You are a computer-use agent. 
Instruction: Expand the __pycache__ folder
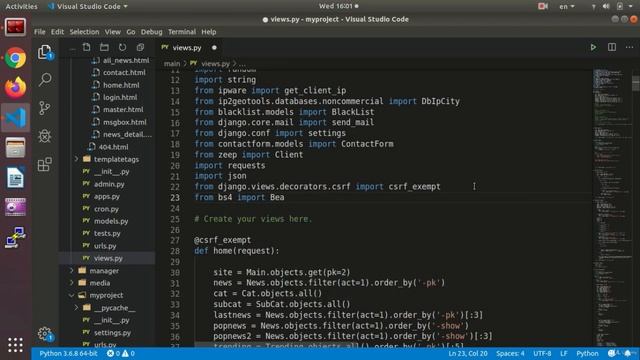[114, 308]
